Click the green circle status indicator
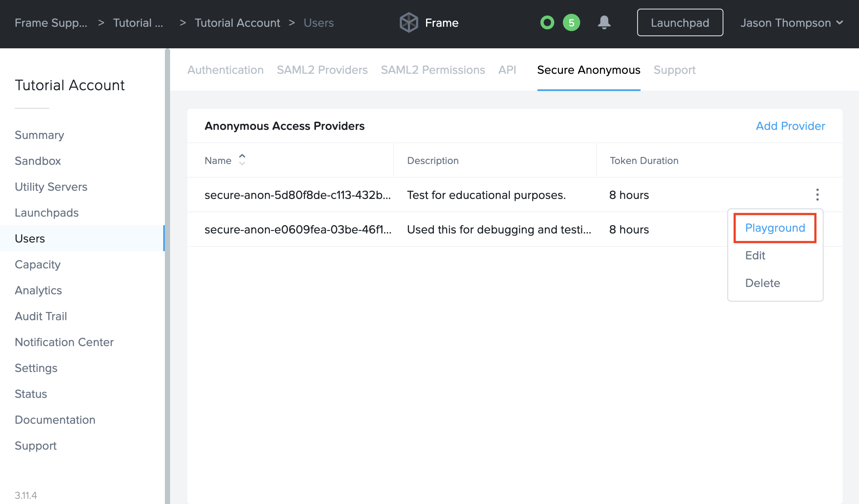The height and width of the screenshot is (504, 859). [547, 22]
